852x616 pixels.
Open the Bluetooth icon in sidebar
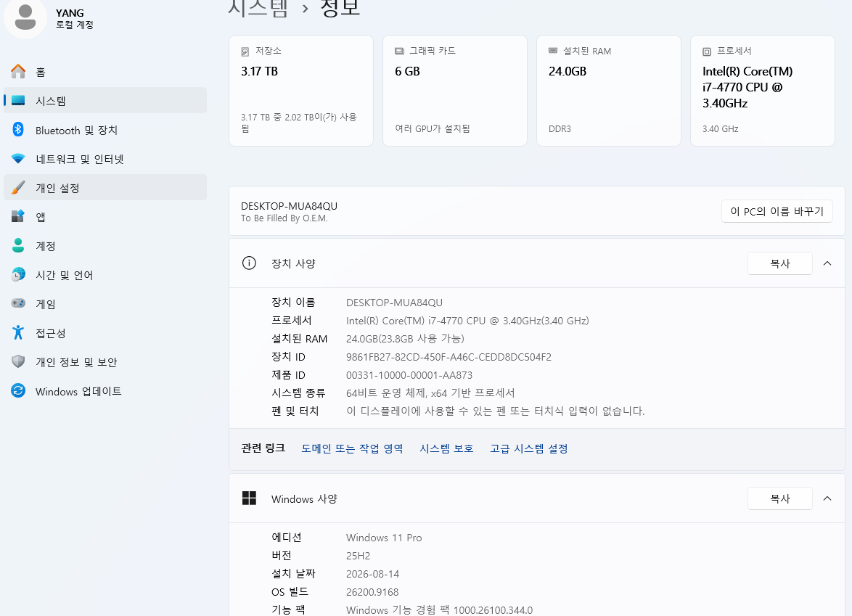(x=18, y=129)
